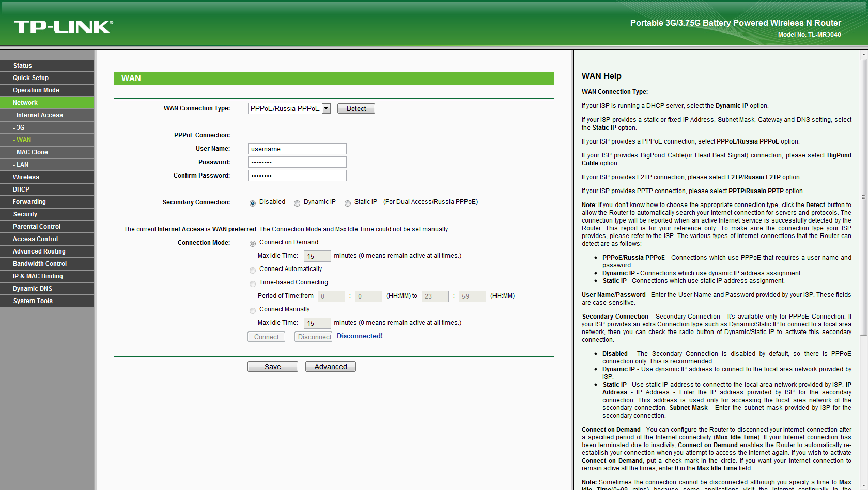Go to the LAN submenu
This screenshot has width=868, height=490.
point(47,165)
